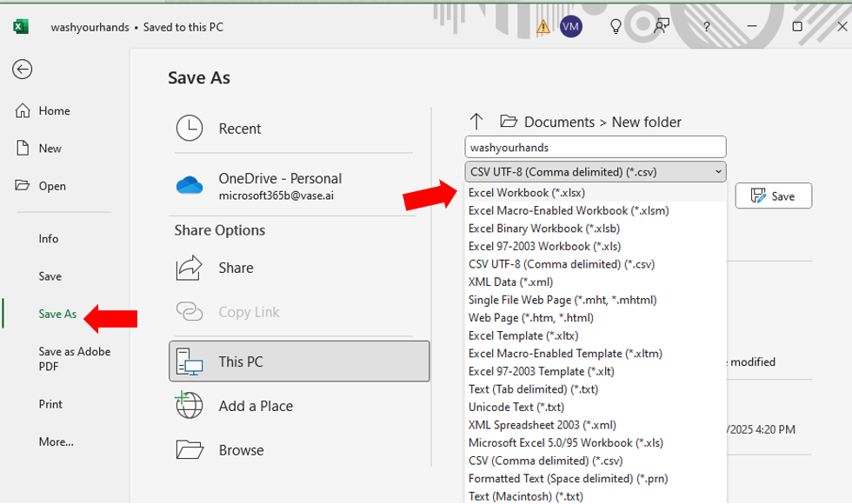Viewport: 852px width, 504px height.
Task: Click More... in the sidebar
Action: (56, 441)
